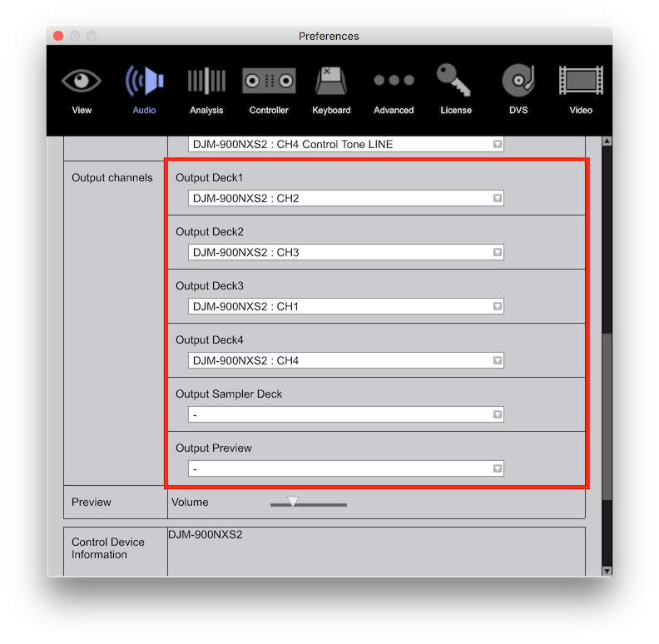Open the Controller preferences icon

pyautogui.click(x=269, y=80)
